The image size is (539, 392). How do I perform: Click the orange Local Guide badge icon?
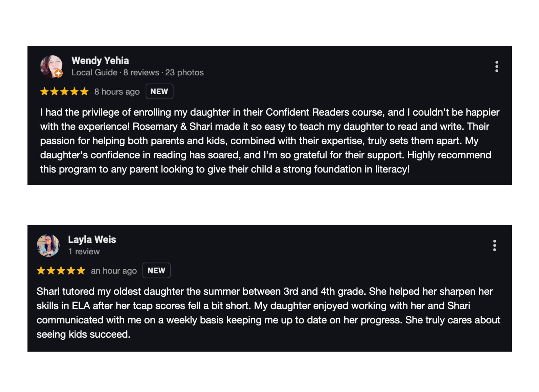(58, 73)
